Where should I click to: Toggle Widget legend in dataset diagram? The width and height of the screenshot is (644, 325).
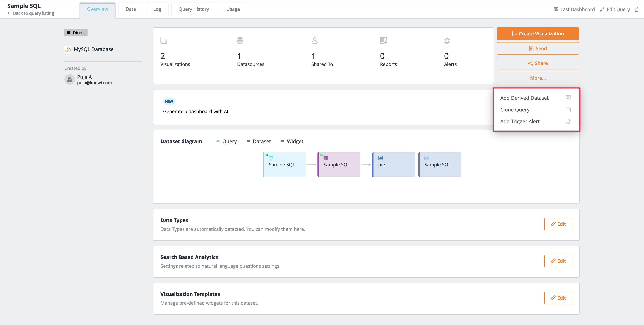click(x=292, y=141)
